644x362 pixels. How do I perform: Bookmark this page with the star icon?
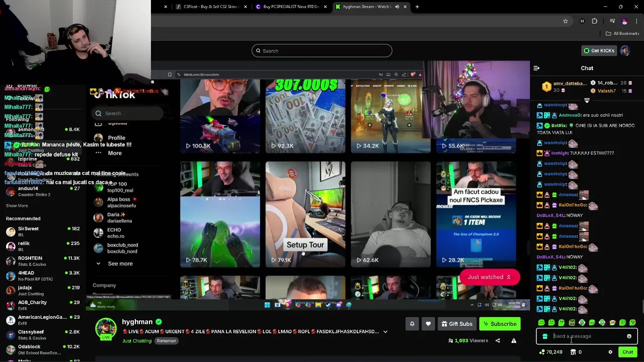566,21
